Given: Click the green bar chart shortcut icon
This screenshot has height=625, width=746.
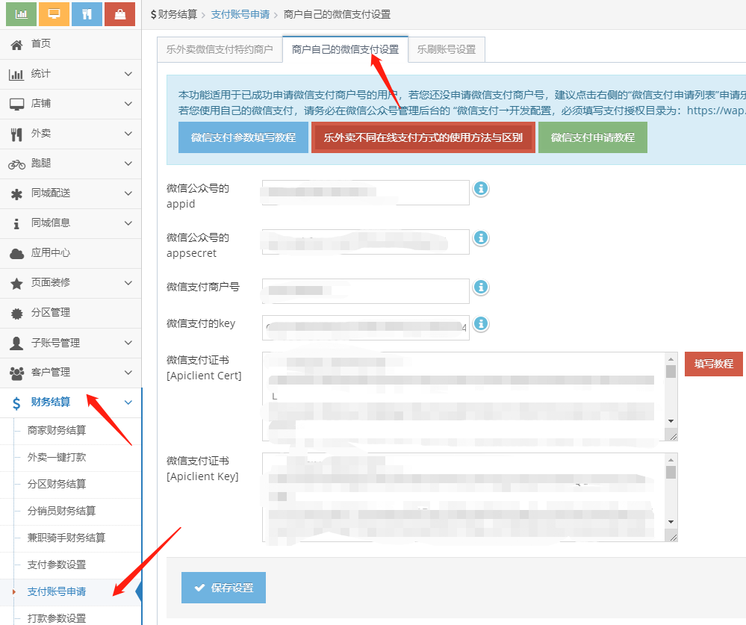Looking at the screenshot, I should click(22, 15).
